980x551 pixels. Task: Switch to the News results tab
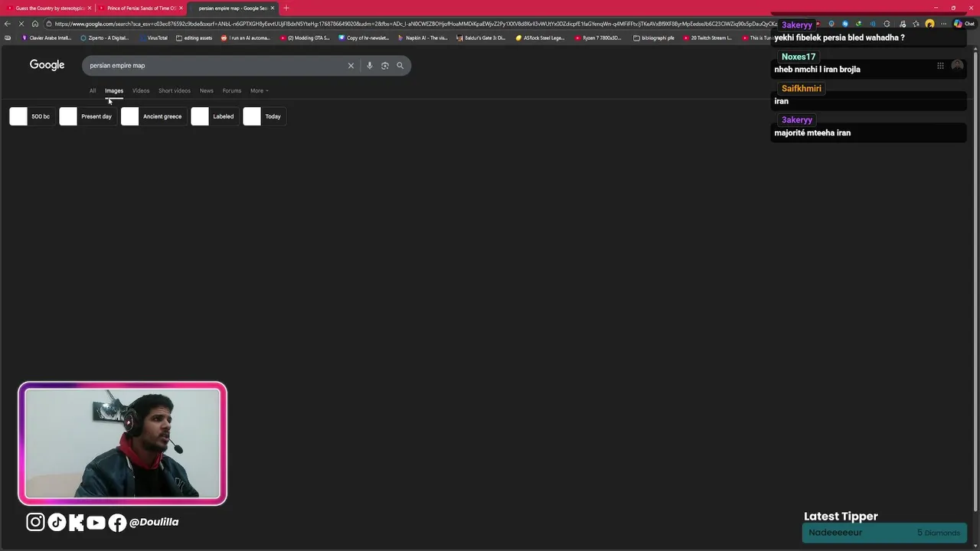(207, 90)
